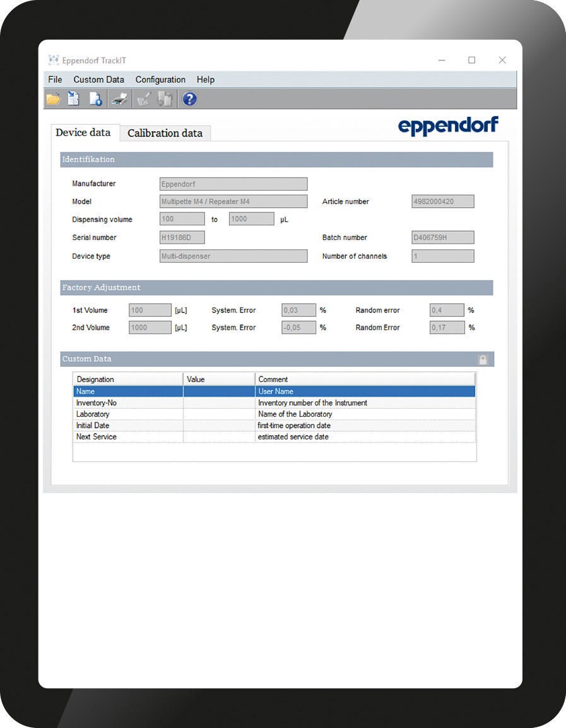
Task: Click 'first-time operation date' comment cell
Action: point(365,426)
